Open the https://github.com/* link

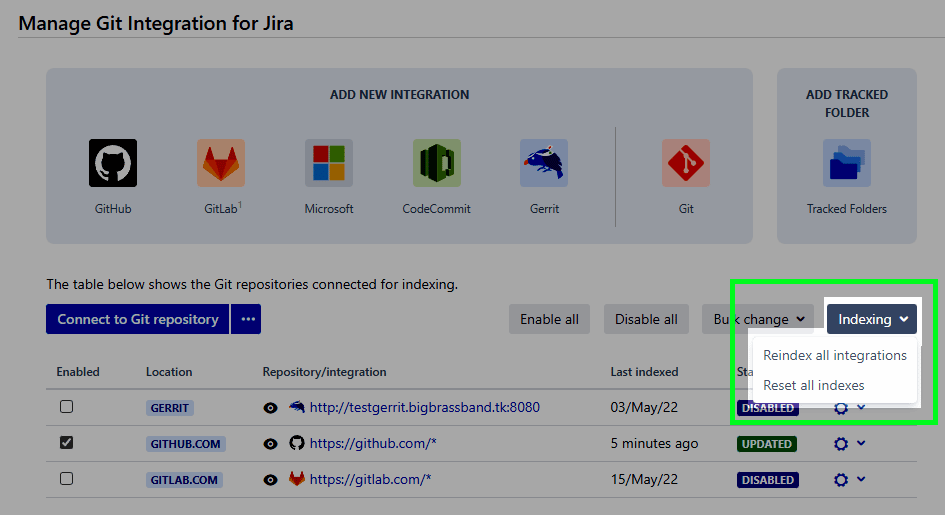(x=373, y=443)
